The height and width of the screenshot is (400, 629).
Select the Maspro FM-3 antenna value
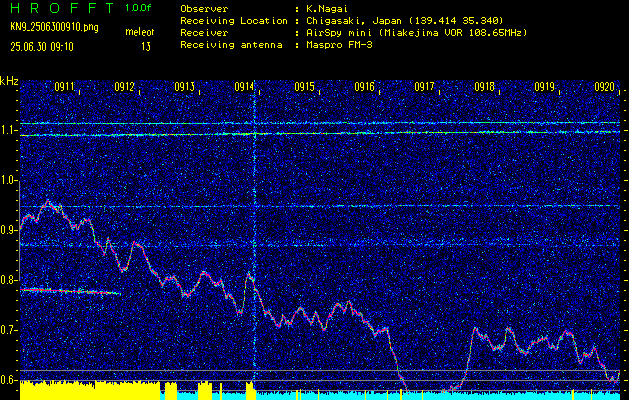pos(339,45)
